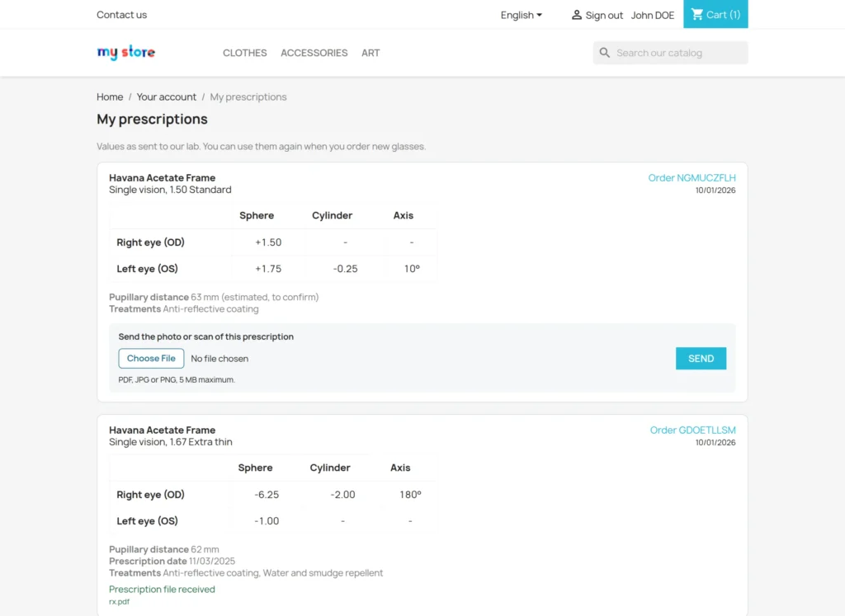The width and height of the screenshot is (845, 616).
Task: Open Order NGMUCZFLH link
Action: point(692,177)
